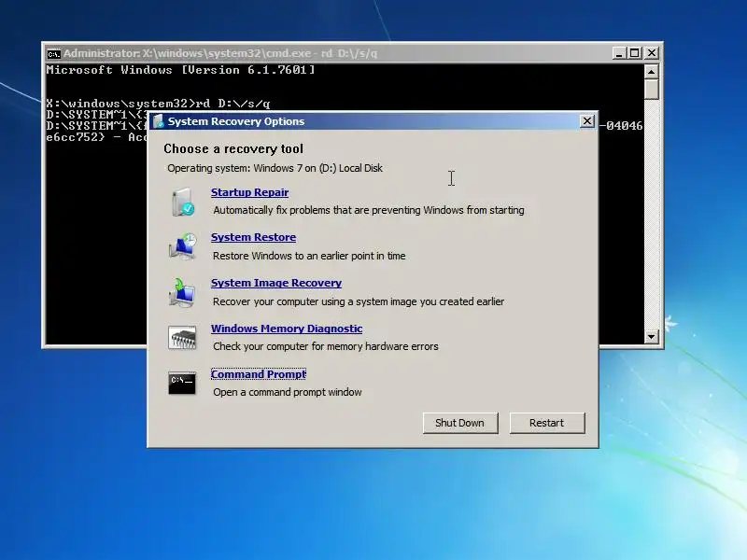The image size is (747, 560).
Task: Start Windows Memory Diagnostic
Action: pos(287,329)
